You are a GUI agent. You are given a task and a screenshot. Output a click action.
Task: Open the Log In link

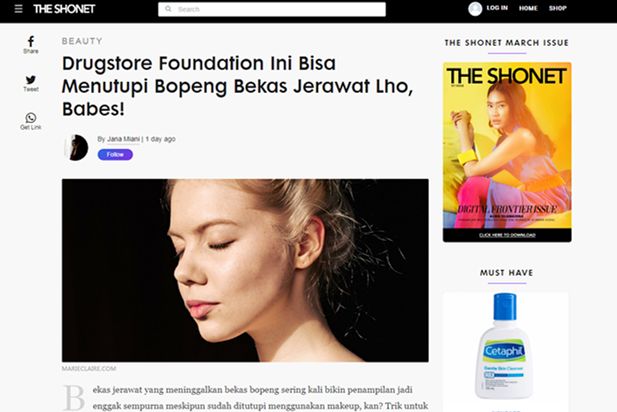(x=497, y=8)
